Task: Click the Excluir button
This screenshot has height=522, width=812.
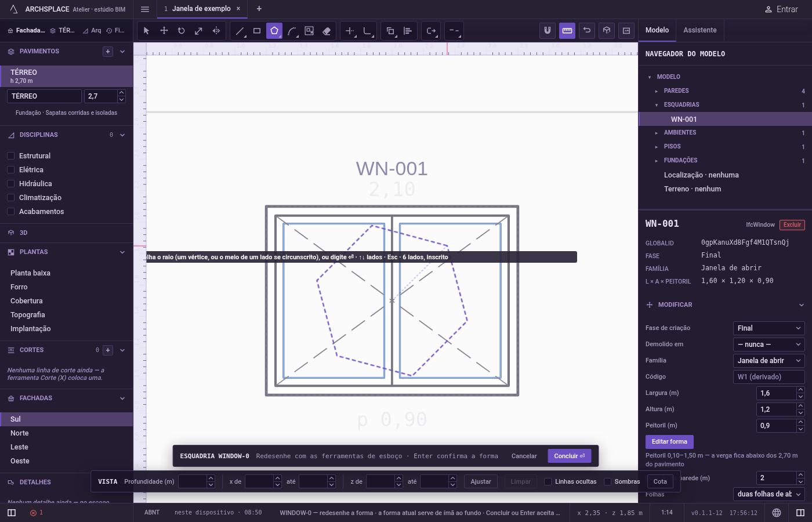Action: [792, 225]
